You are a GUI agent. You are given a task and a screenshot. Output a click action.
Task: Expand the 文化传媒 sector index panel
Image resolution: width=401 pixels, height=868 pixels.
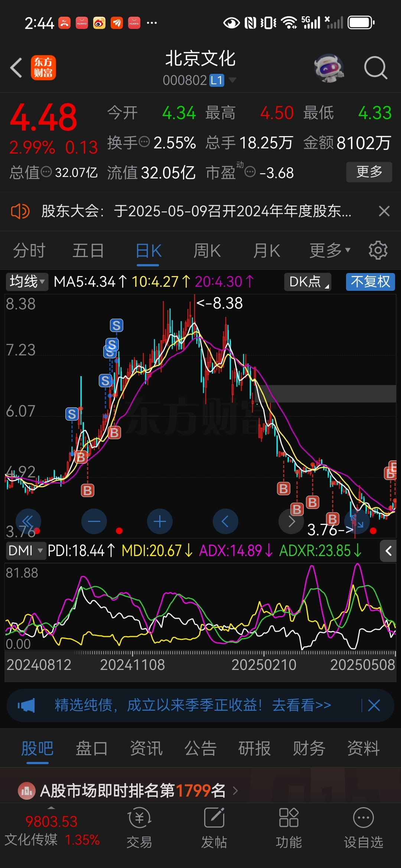52,808
